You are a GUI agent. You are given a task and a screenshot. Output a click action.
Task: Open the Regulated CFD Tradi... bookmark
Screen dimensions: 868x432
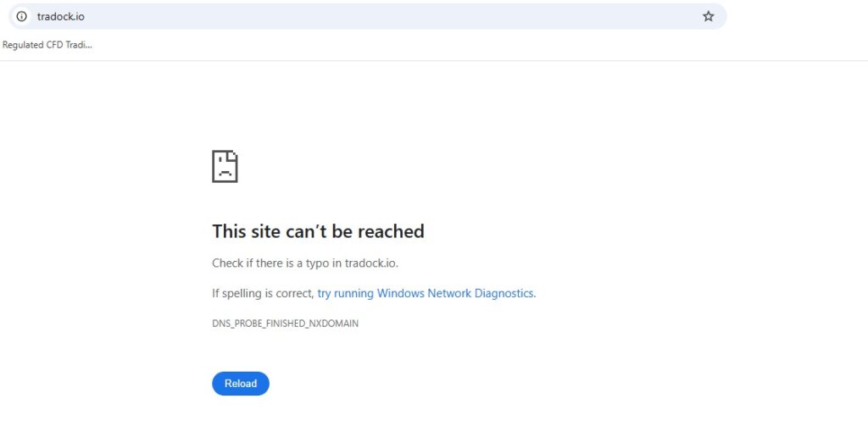(x=47, y=46)
